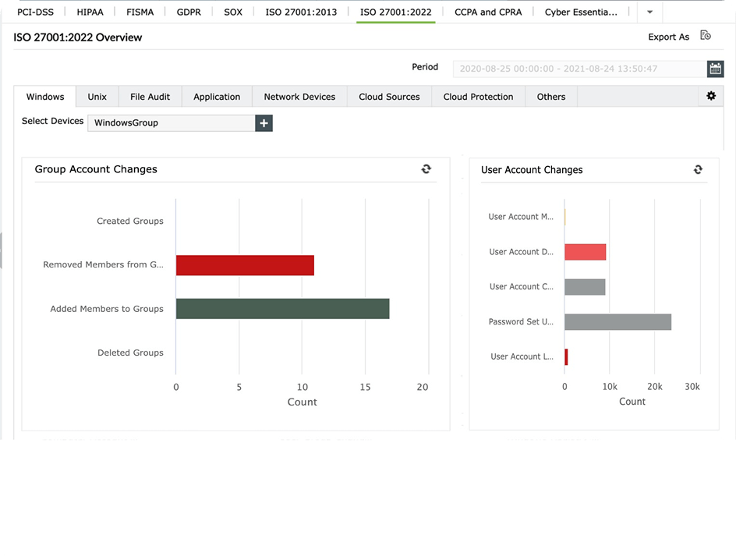Click the Password Set bar in User Account Changes
Viewport: 736px width, 560px height.
pyautogui.click(x=616, y=321)
